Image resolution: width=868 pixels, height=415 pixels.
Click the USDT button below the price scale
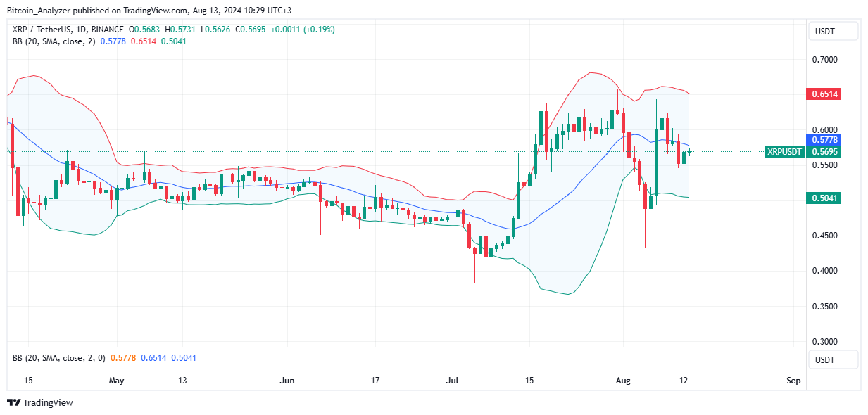833,359
